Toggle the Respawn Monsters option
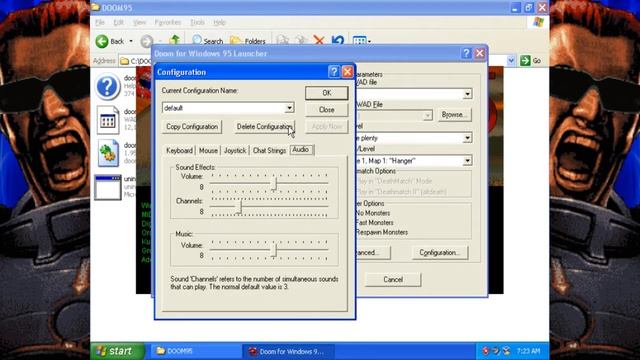This screenshot has width=640, height=360. tap(381, 232)
